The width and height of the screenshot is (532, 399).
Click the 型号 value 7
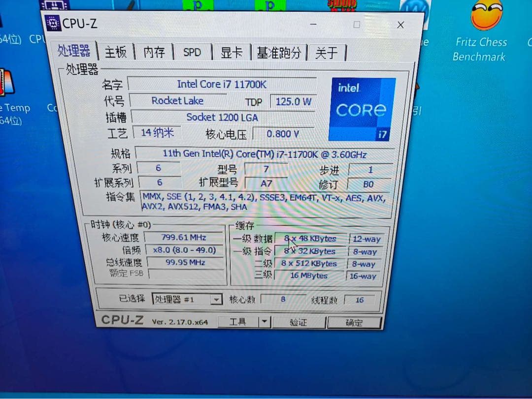tap(266, 169)
